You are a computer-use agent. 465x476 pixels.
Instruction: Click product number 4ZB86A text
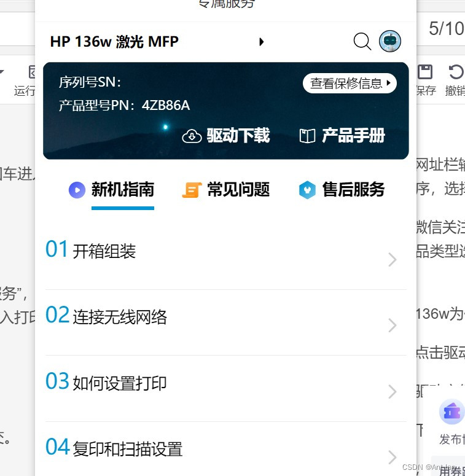tap(166, 106)
